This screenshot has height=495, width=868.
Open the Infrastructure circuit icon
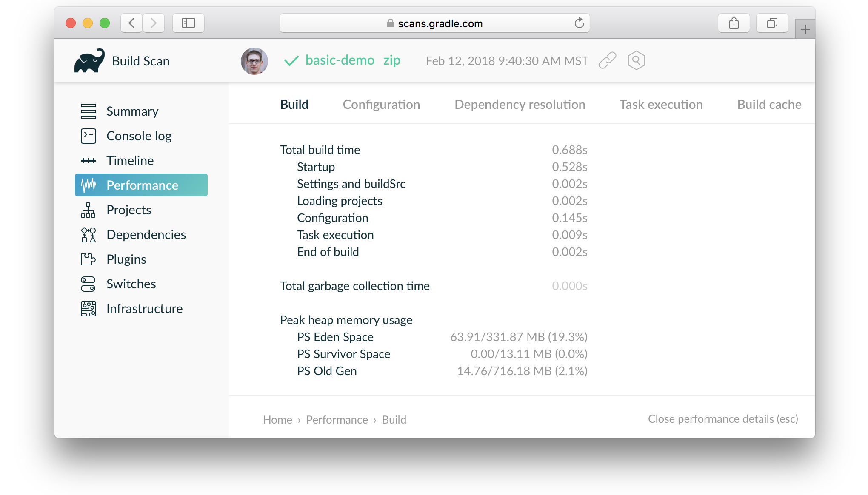[89, 309]
